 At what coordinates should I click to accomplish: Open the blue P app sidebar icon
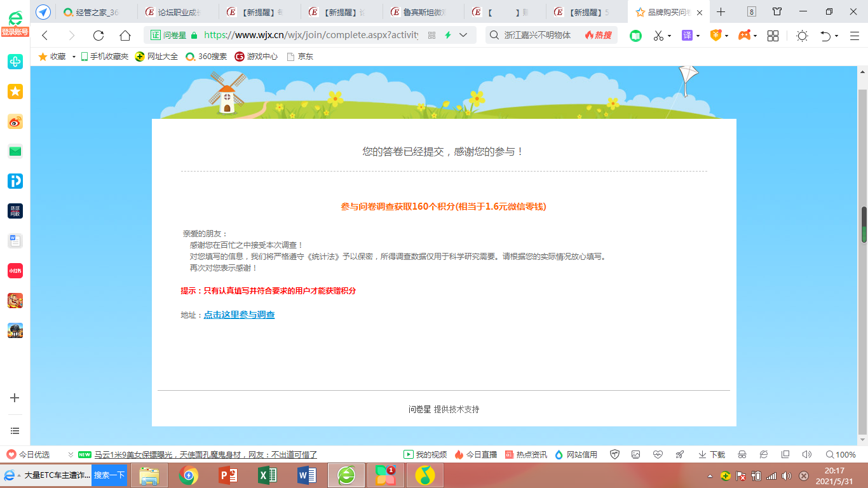15,181
